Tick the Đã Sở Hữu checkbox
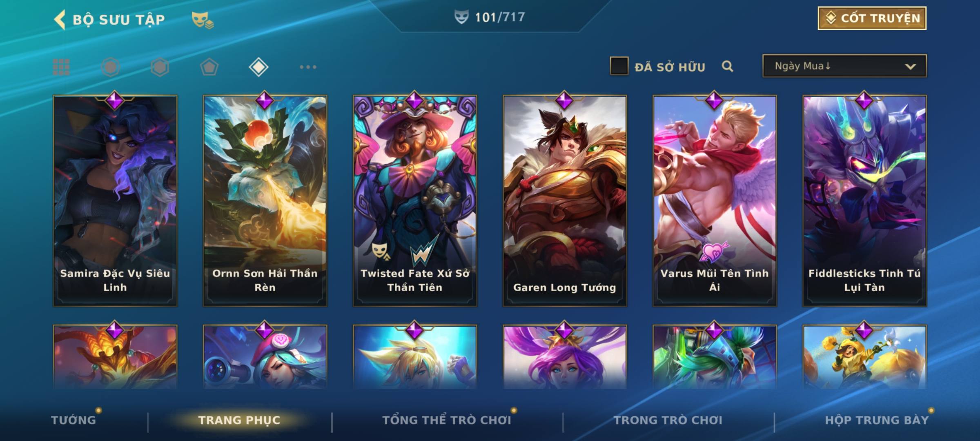 click(x=619, y=66)
